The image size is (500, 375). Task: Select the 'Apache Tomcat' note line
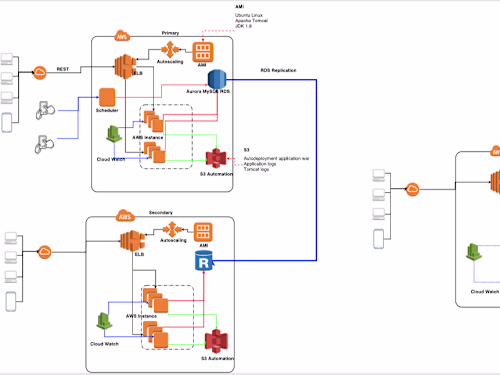[251, 21]
